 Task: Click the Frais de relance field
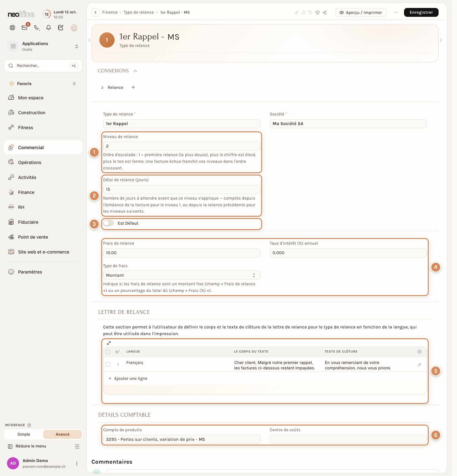coord(182,253)
